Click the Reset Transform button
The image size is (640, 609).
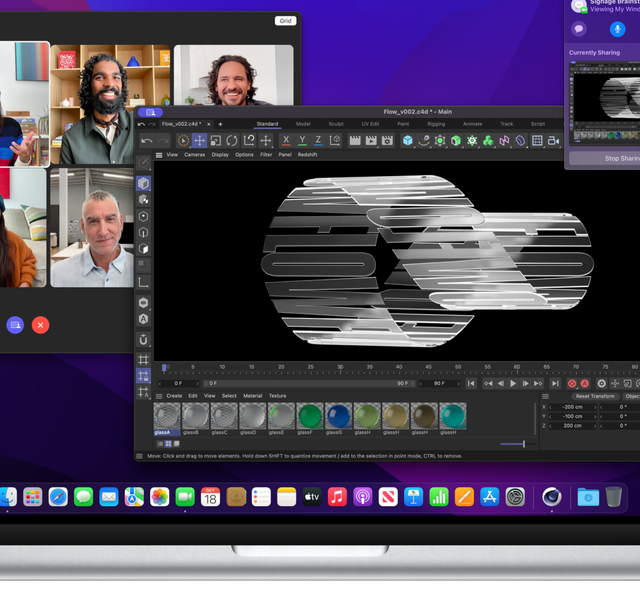tap(595, 396)
